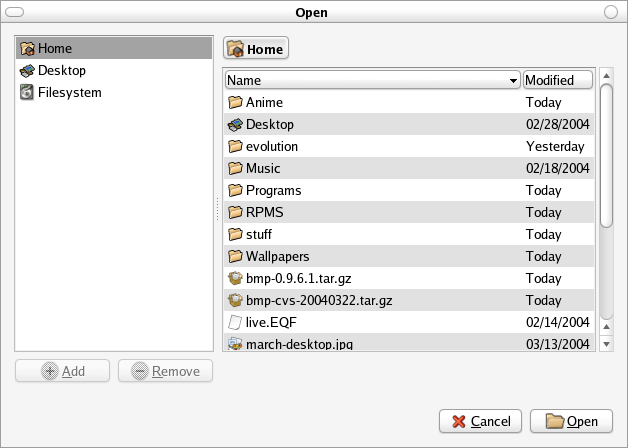Image resolution: width=628 pixels, height=448 pixels.
Task: Click the Home folder icon in sidebar
Action: 27,48
